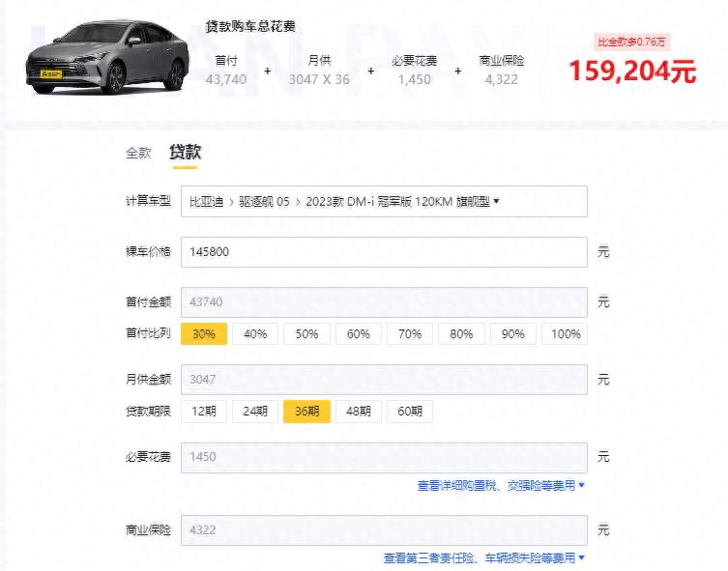This screenshot has width=728, height=571.
Task: Choose 48期 loan term
Action: pyautogui.click(x=359, y=412)
